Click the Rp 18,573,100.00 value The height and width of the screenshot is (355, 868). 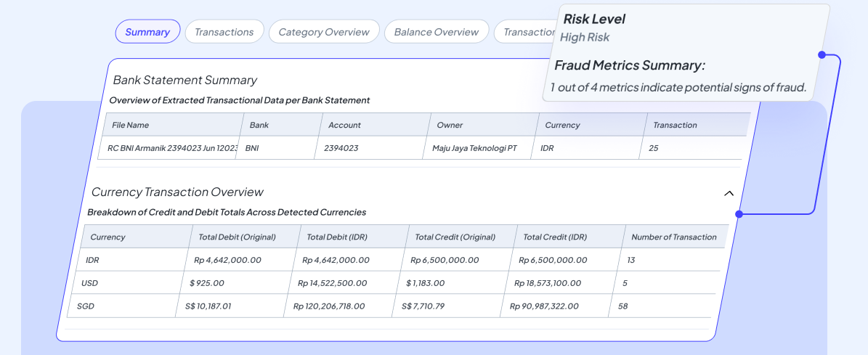tap(548, 283)
